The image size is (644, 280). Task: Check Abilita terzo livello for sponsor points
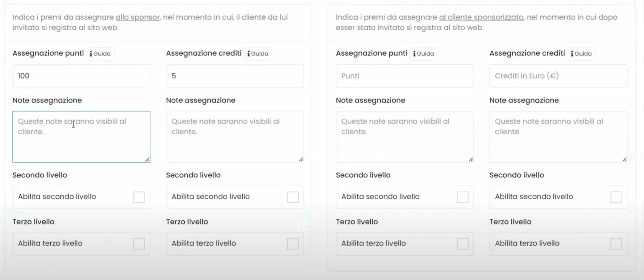click(139, 244)
